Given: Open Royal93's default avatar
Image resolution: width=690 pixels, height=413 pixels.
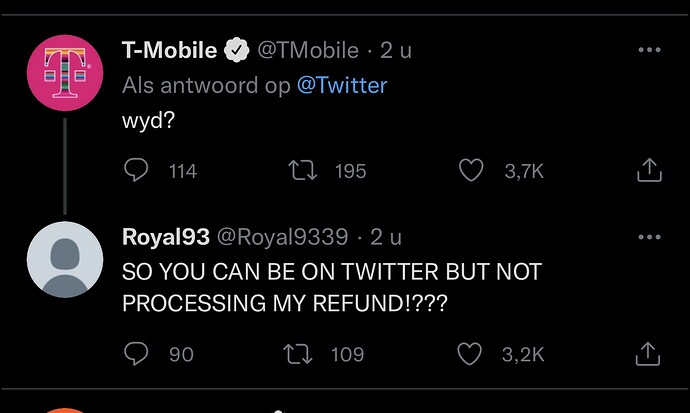Looking at the screenshot, I should point(65,259).
